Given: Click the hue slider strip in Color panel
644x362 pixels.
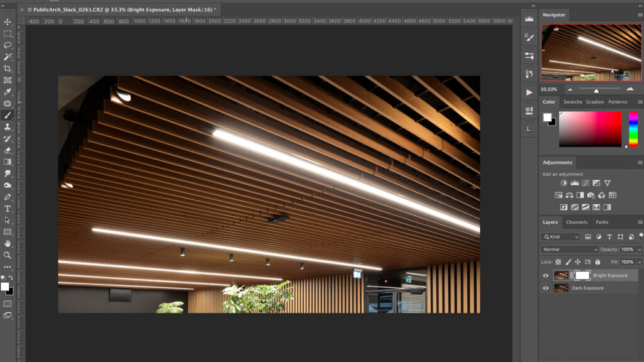Looking at the screenshot, I should (x=633, y=129).
